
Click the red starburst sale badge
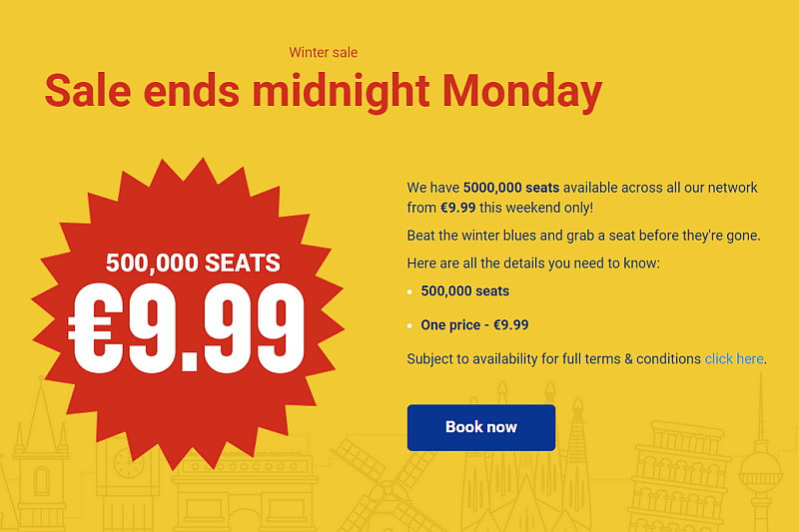[x=188, y=313]
